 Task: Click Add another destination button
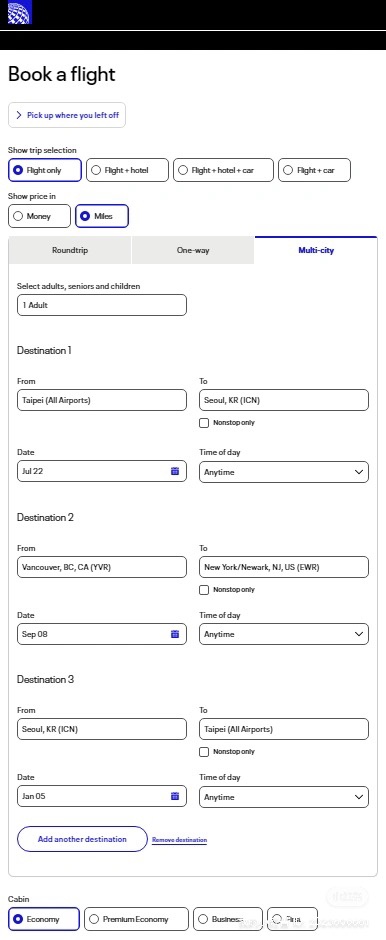[x=82, y=839]
